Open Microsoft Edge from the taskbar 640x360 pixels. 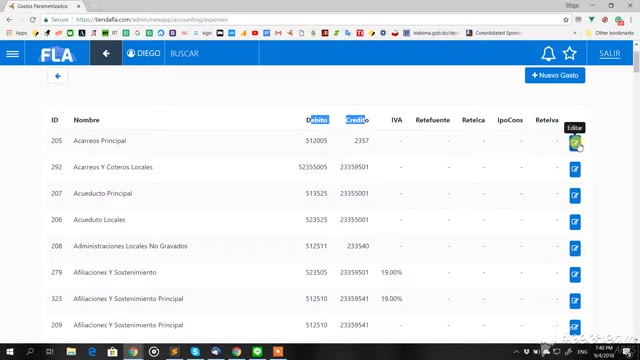[92, 351]
